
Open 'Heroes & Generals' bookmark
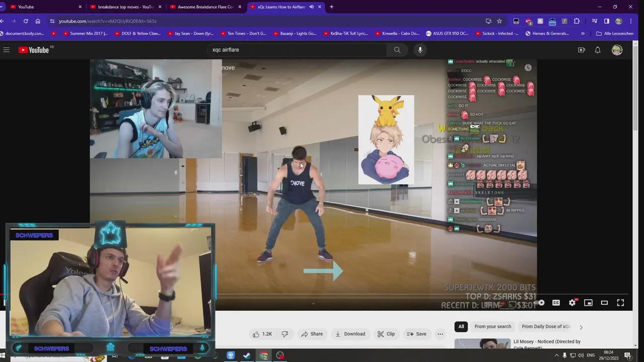[547, 34]
